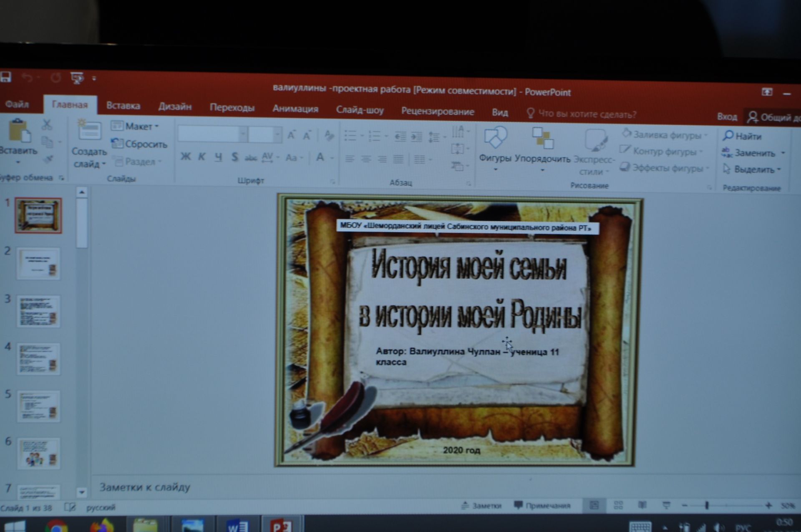Switch to Анимация ribbon tab
The height and width of the screenshot is (532, 801).
(x=295, y=109)
